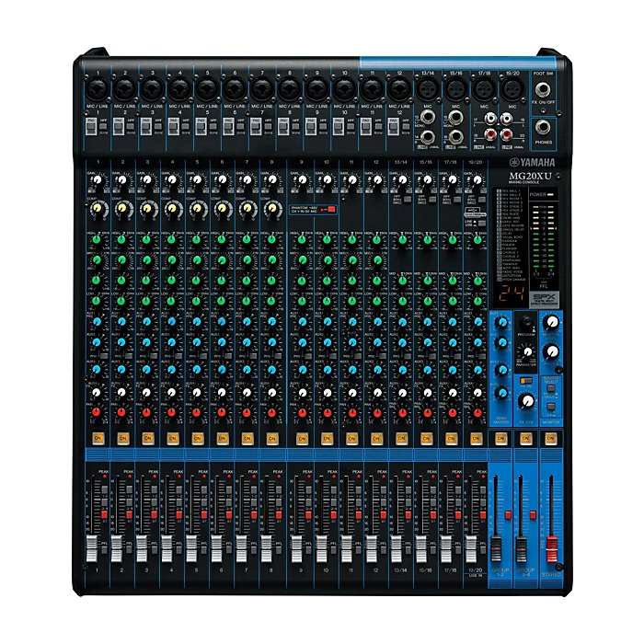Select the channel 1 MIC/LINE combo jack
644x644 pixels.
[x=98, y=89]
